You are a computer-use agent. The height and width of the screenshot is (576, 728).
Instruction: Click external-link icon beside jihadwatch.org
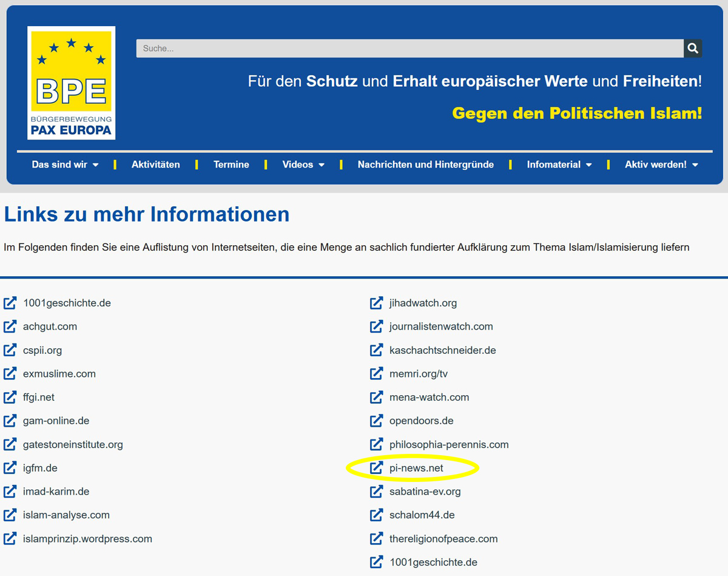[x=377, y=303]
